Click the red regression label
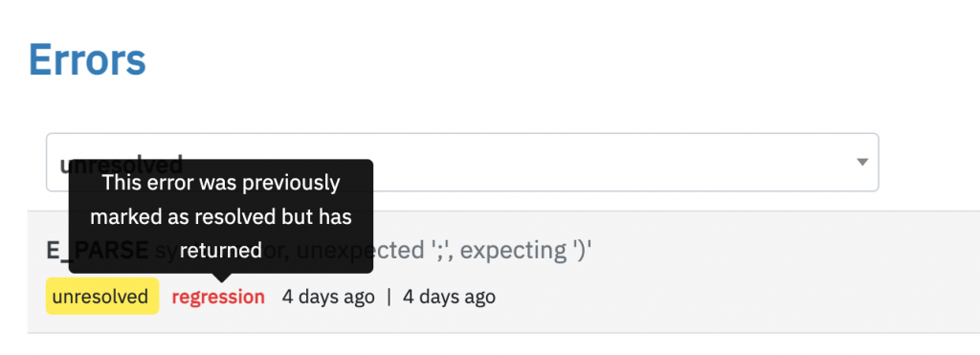Screen dimensions: 980x355 tap(218, 297)
